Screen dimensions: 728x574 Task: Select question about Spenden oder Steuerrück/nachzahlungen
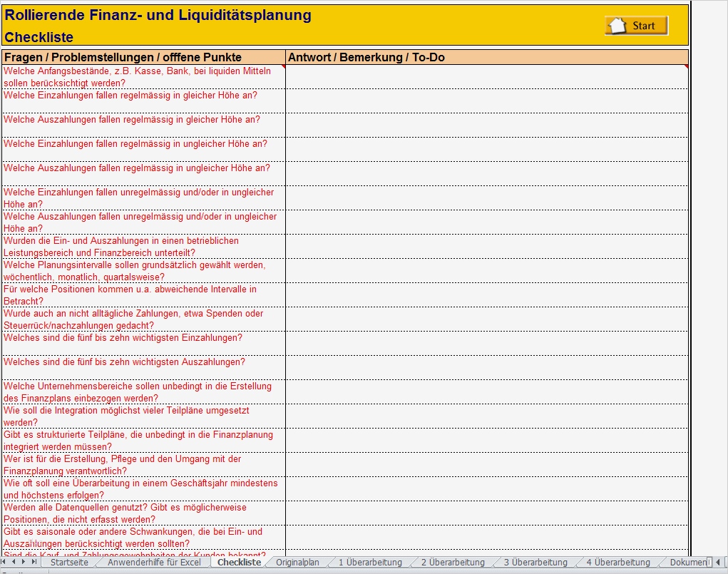144,319
